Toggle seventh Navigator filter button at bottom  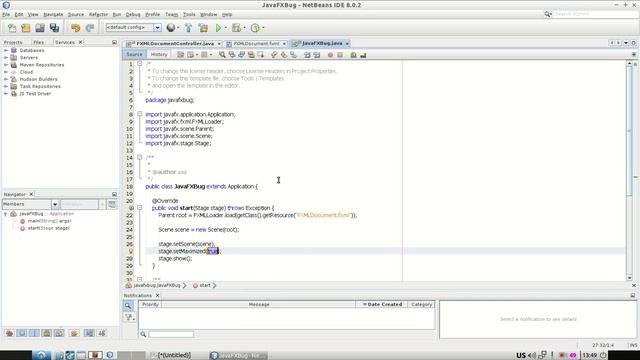[89, 333]
